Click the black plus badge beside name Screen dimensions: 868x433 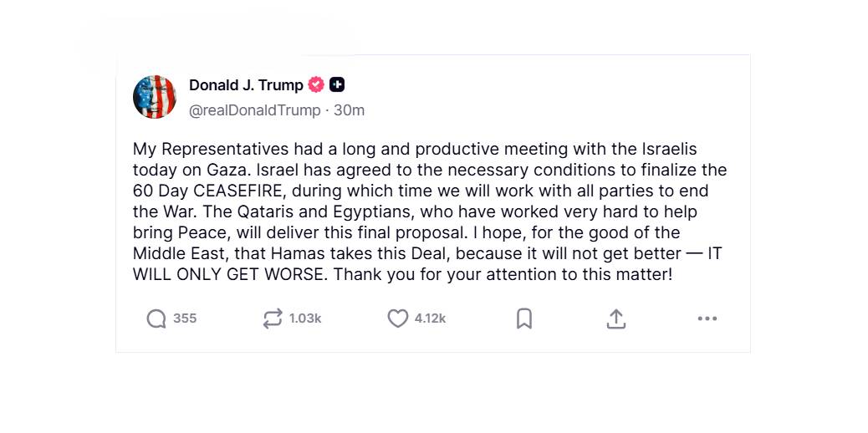pos(337,84)
